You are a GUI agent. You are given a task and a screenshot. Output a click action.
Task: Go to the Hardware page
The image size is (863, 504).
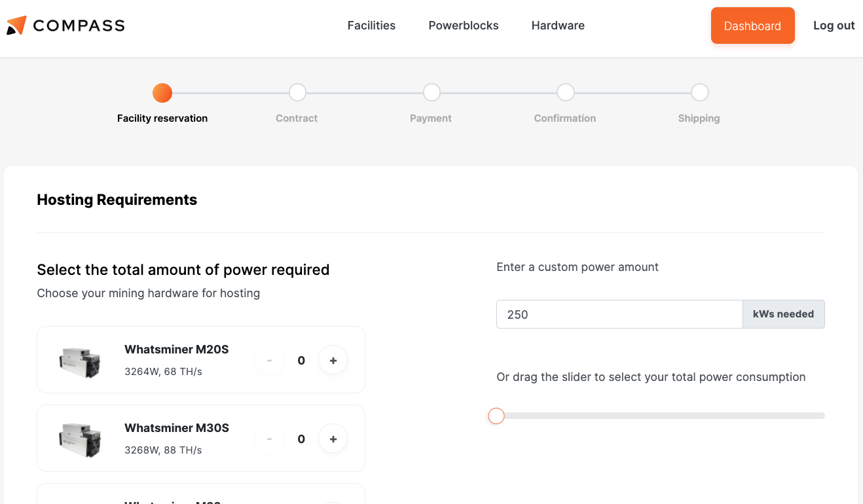[x=558, y=26]
